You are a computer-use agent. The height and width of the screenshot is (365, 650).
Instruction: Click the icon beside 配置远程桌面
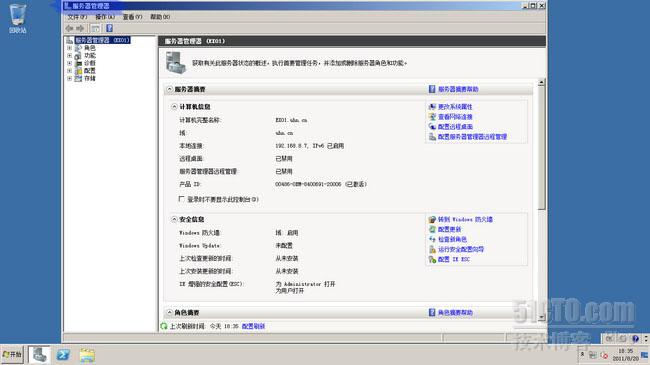click(432, 127)
